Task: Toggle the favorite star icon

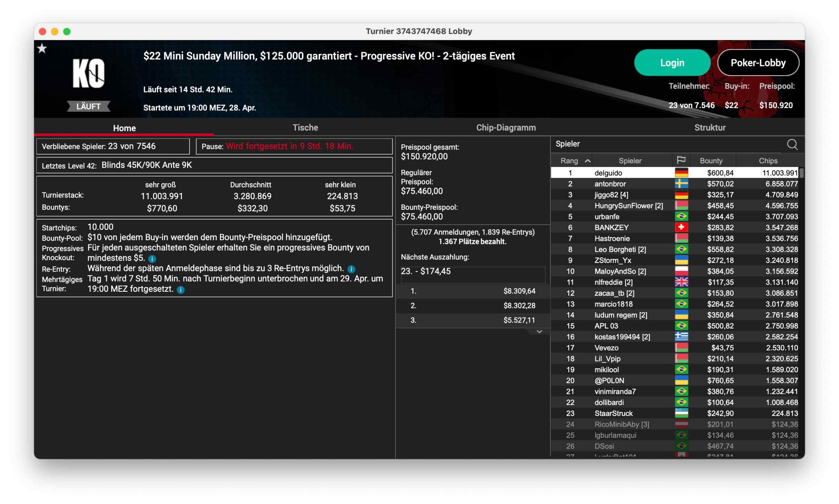Action: click(42, 48)
